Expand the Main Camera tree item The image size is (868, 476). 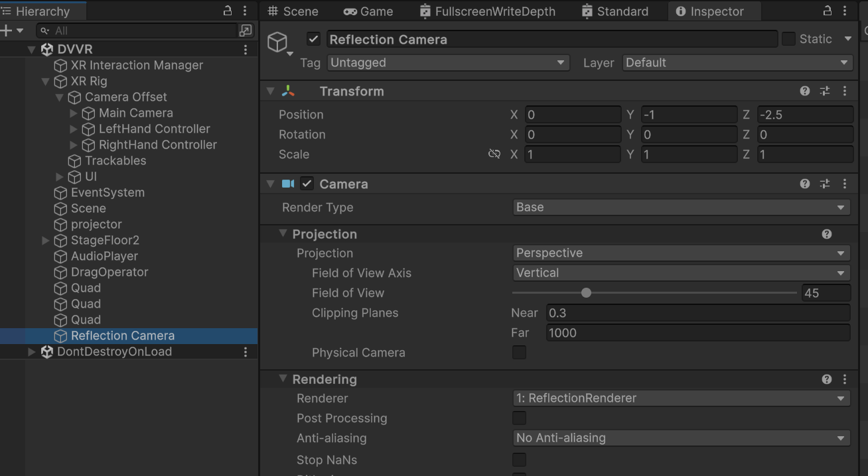(x=74, y=113)
